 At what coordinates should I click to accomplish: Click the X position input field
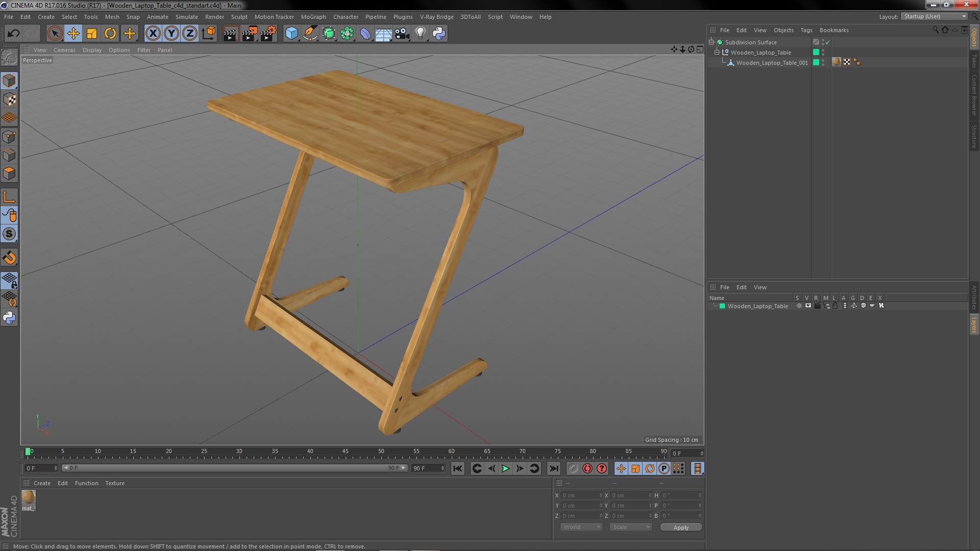[581, 495]
